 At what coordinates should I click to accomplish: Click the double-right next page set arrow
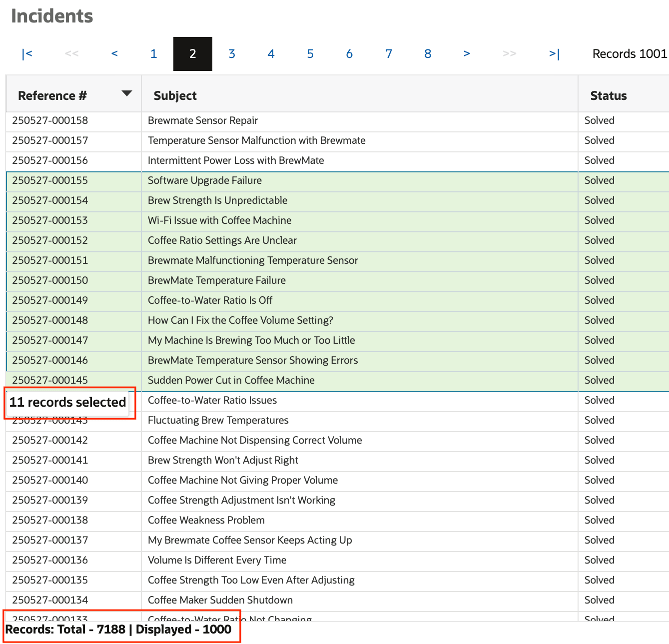pyautogui.click(x=510, y=54)
